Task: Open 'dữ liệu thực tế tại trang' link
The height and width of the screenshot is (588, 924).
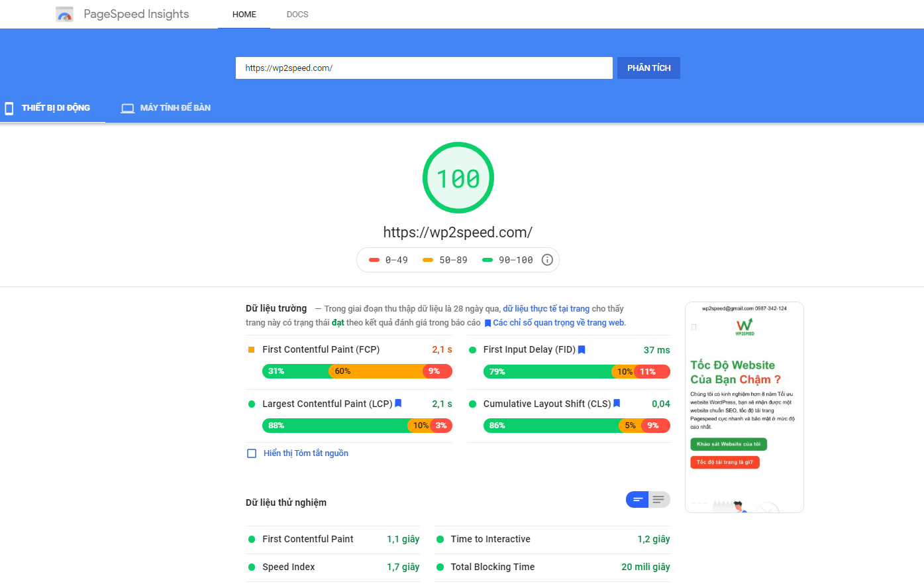Action: [546, 308]
